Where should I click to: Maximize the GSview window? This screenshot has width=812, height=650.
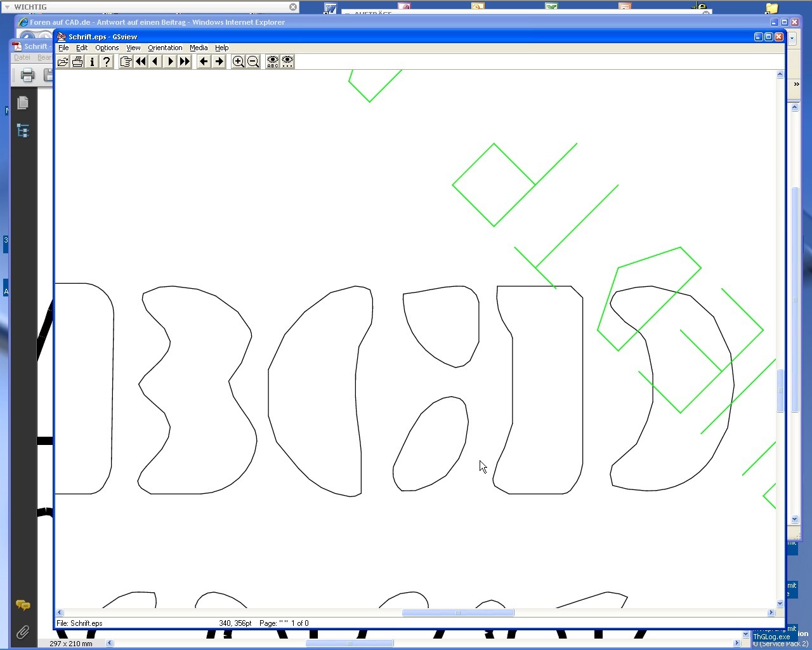point(768,37)
